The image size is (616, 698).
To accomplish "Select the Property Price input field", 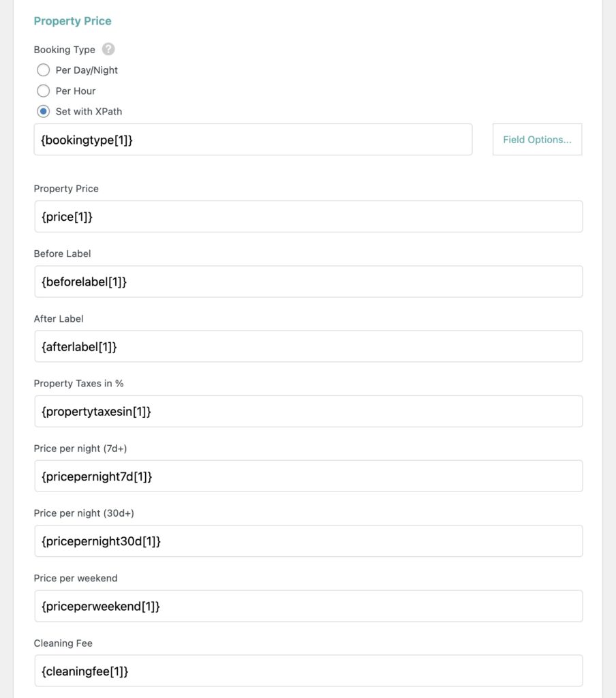I will coord(308,216).
